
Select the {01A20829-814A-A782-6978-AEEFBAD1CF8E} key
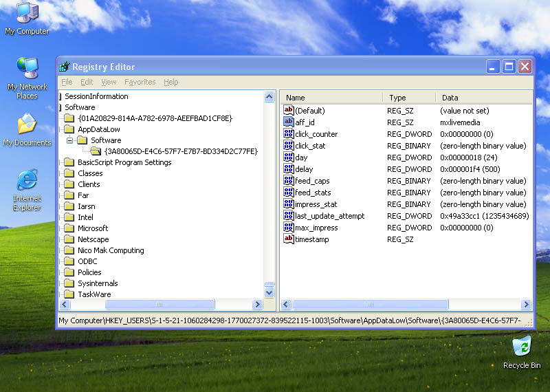[155, 118]
